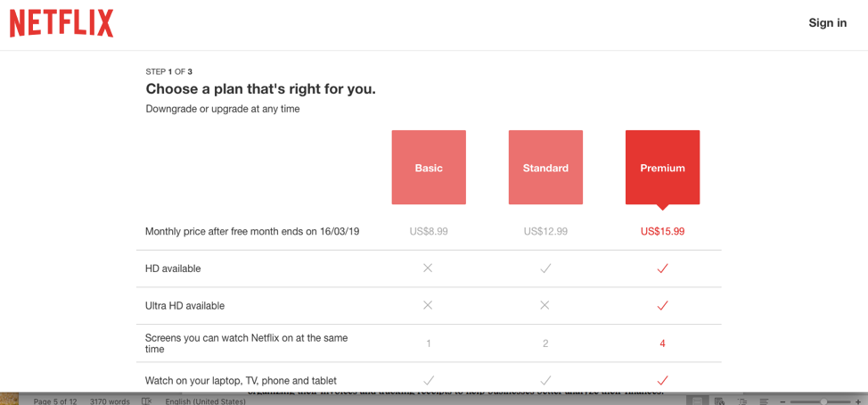Switch to Web Layout view in Word
868x405 pixels.
pyautogui.click(x=720, y=401)
